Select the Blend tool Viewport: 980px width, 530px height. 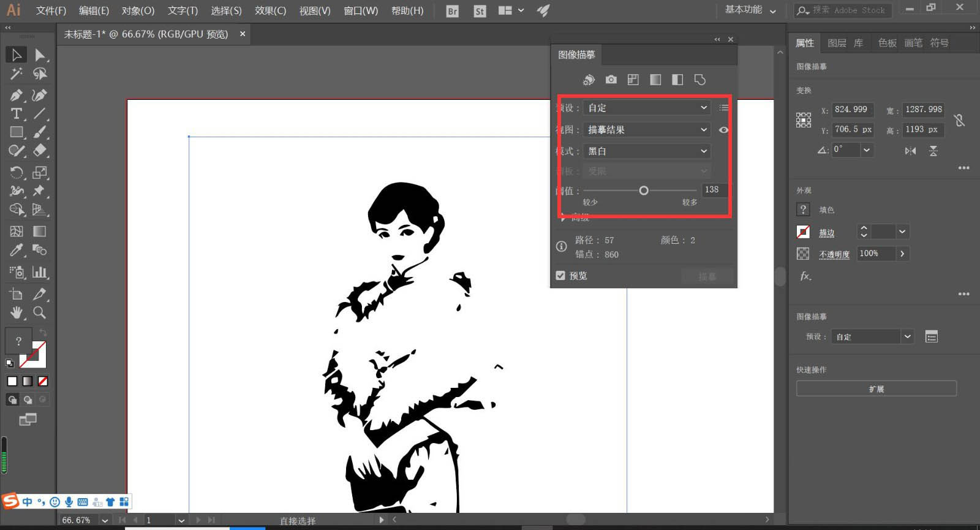(40, 250)
